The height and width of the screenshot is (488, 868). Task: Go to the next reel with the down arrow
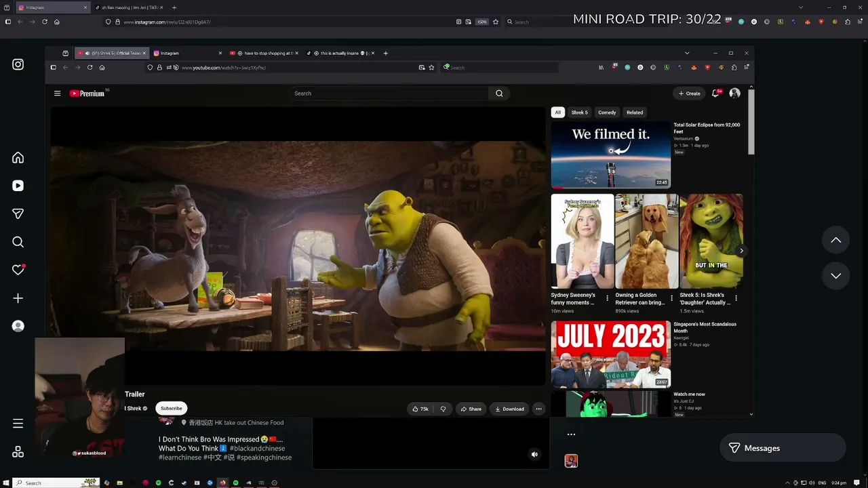click(x=836, y=276)
